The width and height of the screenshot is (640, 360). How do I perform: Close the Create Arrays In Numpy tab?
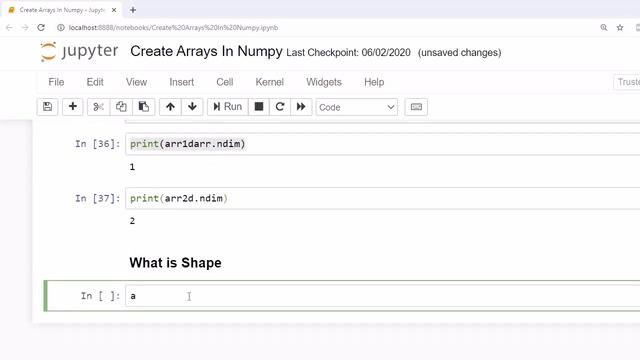tap(114, 10)
